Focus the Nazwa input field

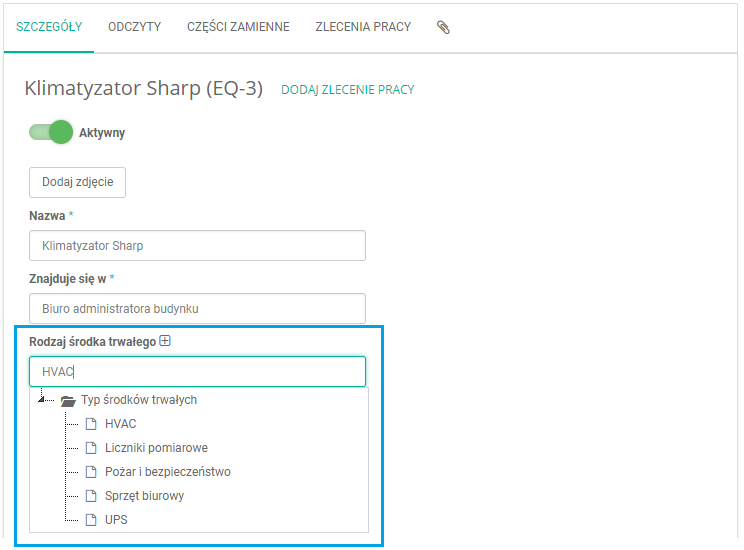(197, 245)
